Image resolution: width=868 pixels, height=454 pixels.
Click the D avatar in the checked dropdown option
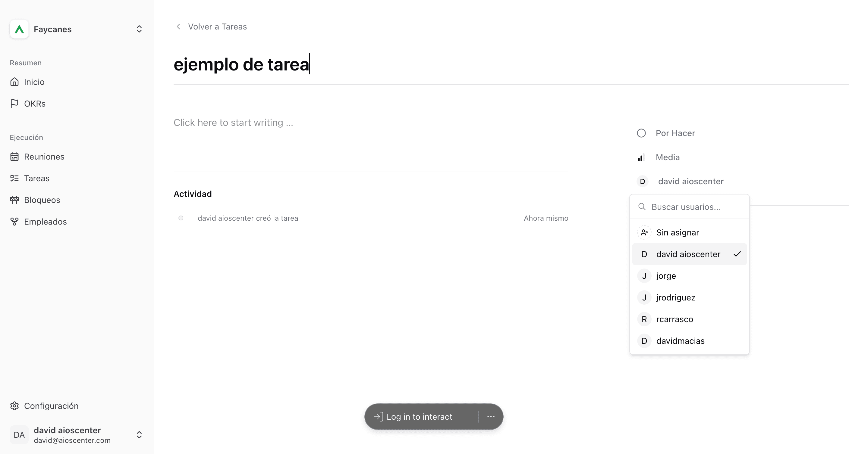(x=644, y=254)
